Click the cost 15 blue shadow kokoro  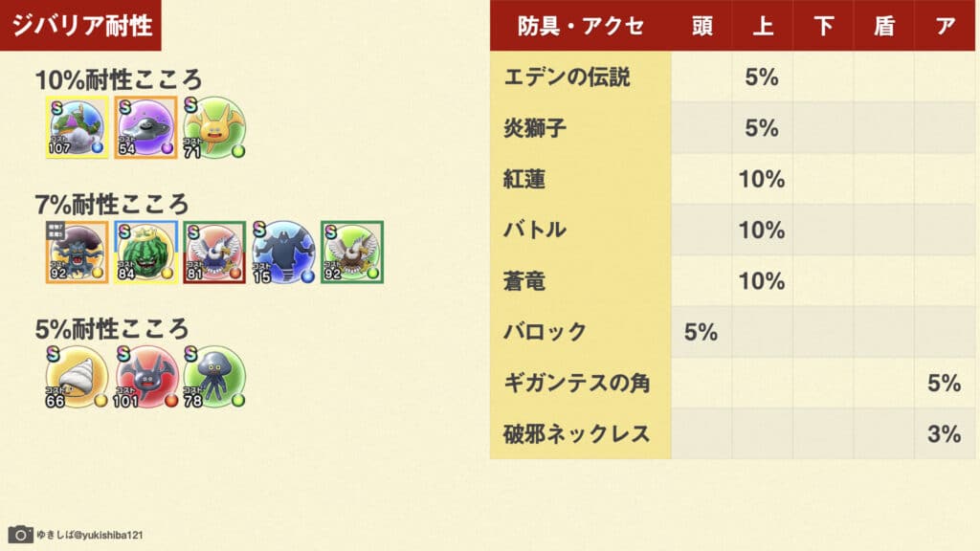[283, 252]
